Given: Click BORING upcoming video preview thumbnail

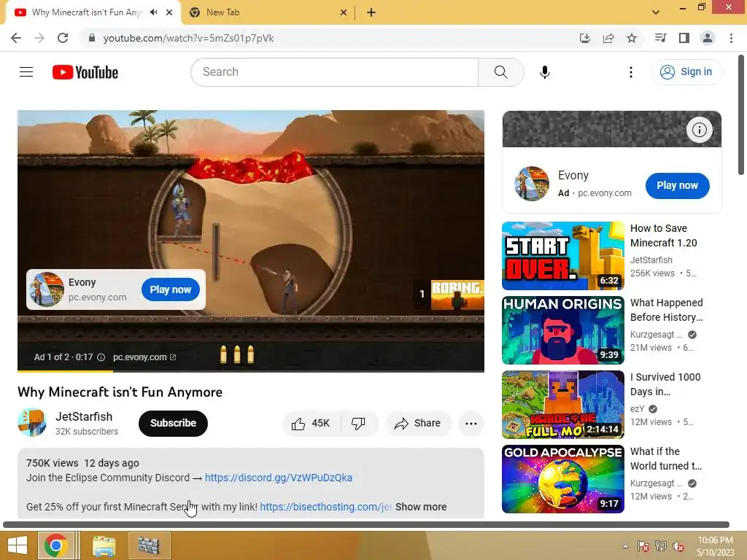Looking at the screenshot, I should (457, 295).
